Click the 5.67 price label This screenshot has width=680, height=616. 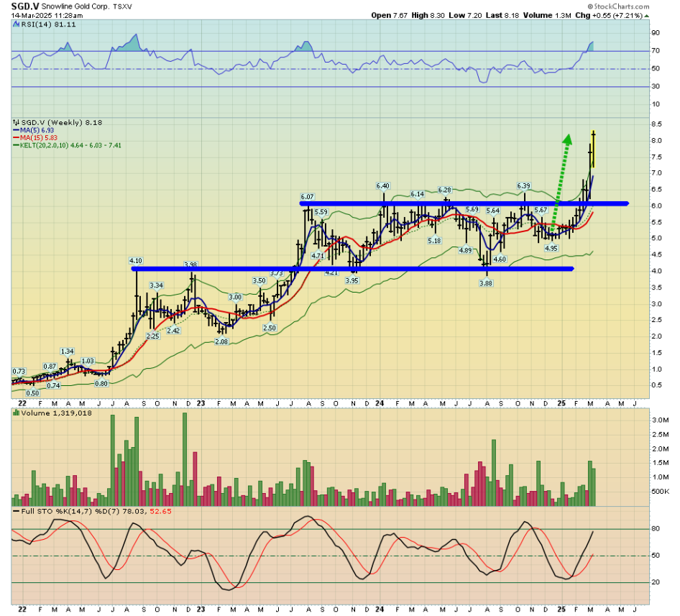541,210
